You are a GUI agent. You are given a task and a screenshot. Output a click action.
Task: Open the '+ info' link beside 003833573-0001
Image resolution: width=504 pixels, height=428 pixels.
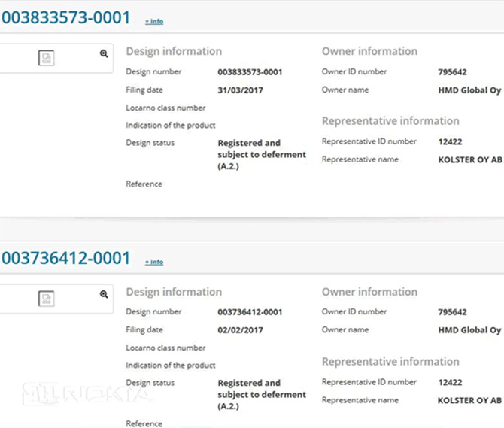pyautogui.click(x=154, y=21)
